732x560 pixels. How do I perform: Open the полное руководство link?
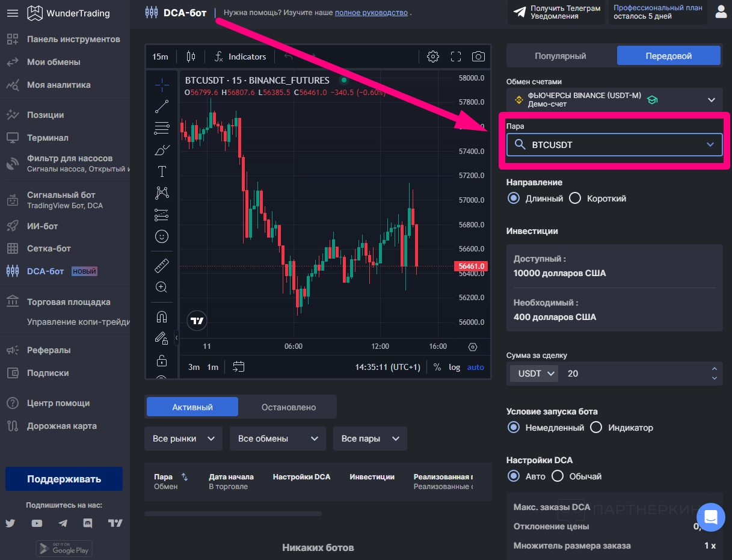371,12
